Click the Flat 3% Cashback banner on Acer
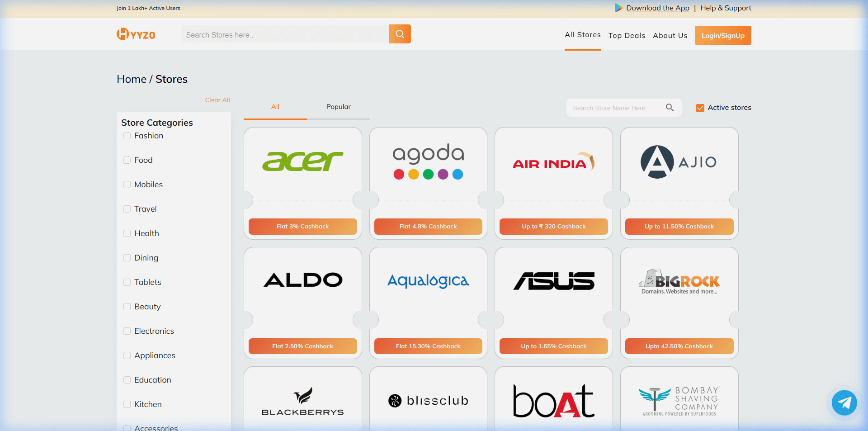This screenshot has height=431, width=868. tap(302, 226)
